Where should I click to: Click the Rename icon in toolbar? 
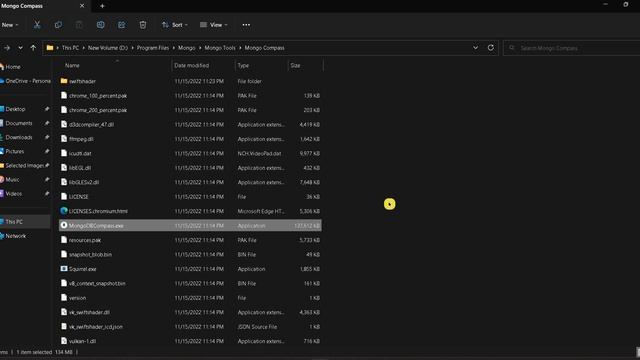point(100,25)
